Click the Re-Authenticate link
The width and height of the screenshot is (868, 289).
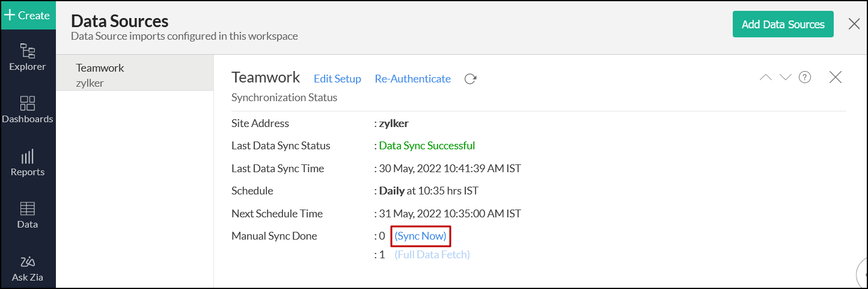[x=412, y=79]
